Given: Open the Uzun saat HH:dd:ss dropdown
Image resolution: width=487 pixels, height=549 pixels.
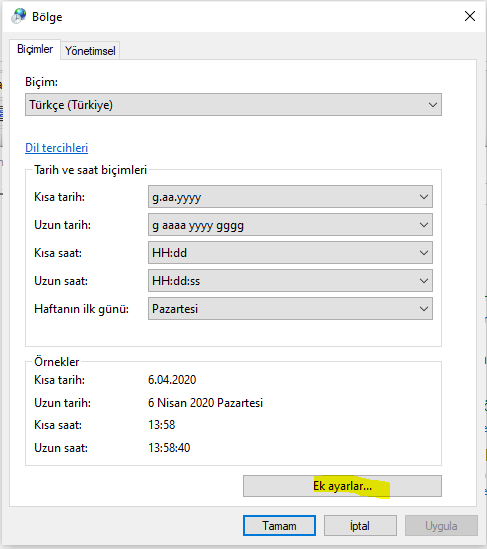Looking at the screenshot, I should click(290, 281).
